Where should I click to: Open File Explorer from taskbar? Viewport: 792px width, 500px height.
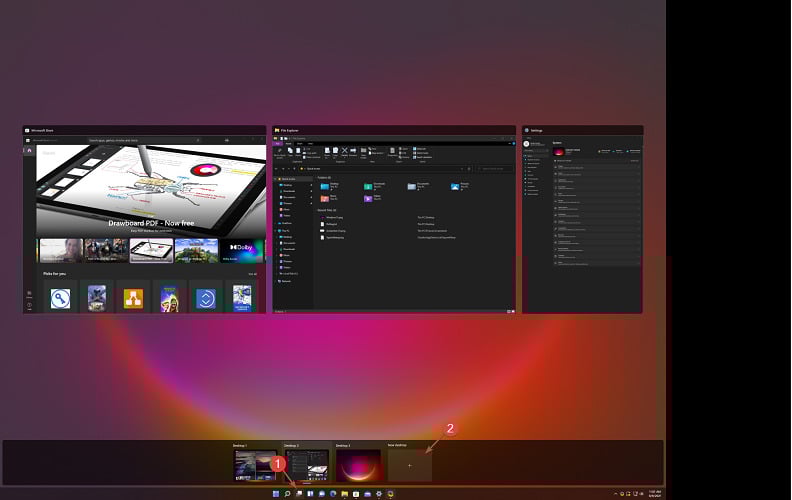(x=344, y=494)
